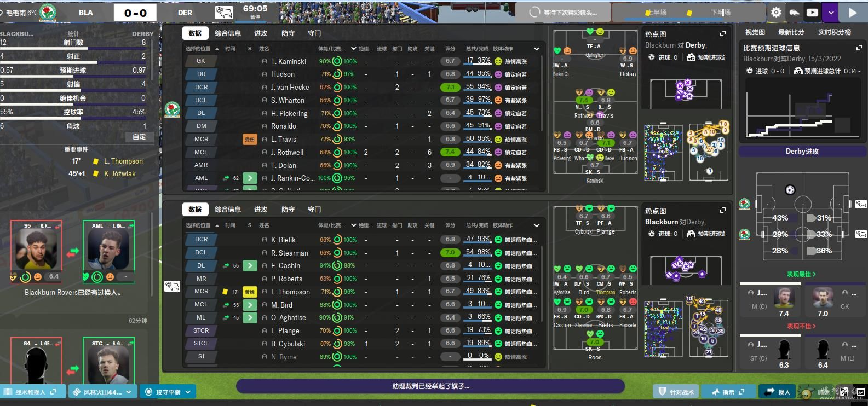Screen dimensions: 868x406
Task: Resume match with the play button
Action: (853, 13)
